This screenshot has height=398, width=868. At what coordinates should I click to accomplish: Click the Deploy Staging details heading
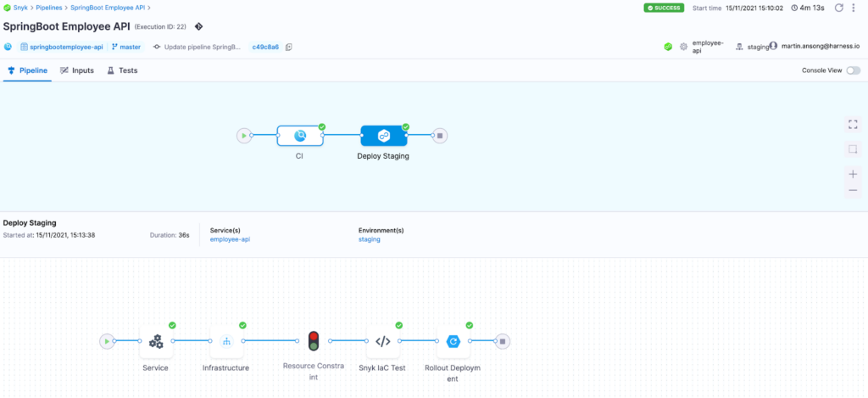tap(30, 223)
